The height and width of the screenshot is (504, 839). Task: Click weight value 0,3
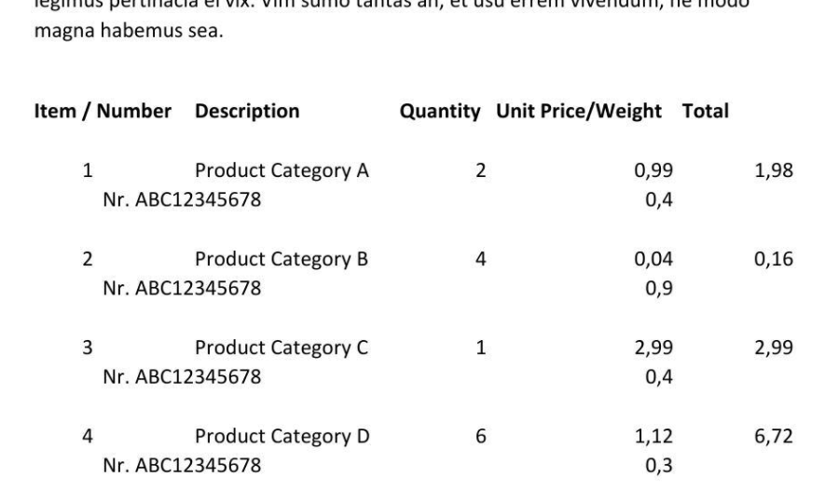coord(659,466)
